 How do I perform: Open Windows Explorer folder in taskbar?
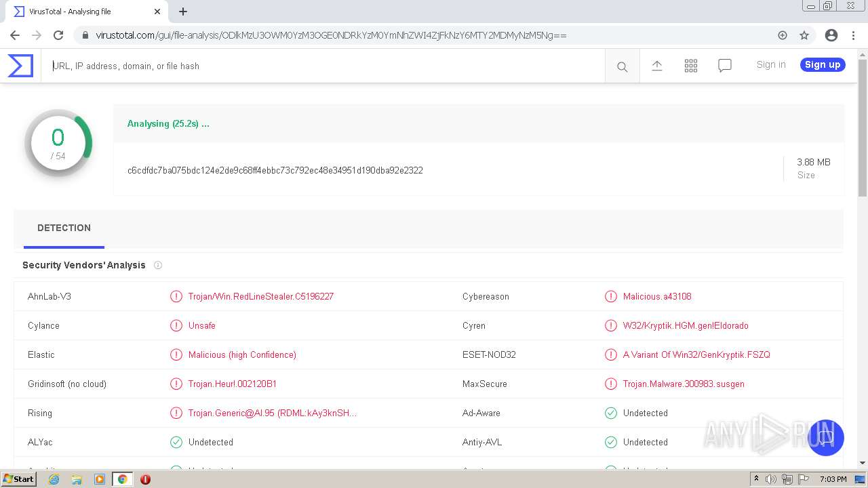point(77,479)
